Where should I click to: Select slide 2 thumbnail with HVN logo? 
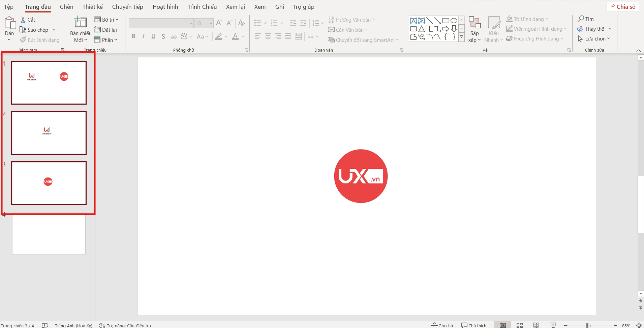point(49,133)
